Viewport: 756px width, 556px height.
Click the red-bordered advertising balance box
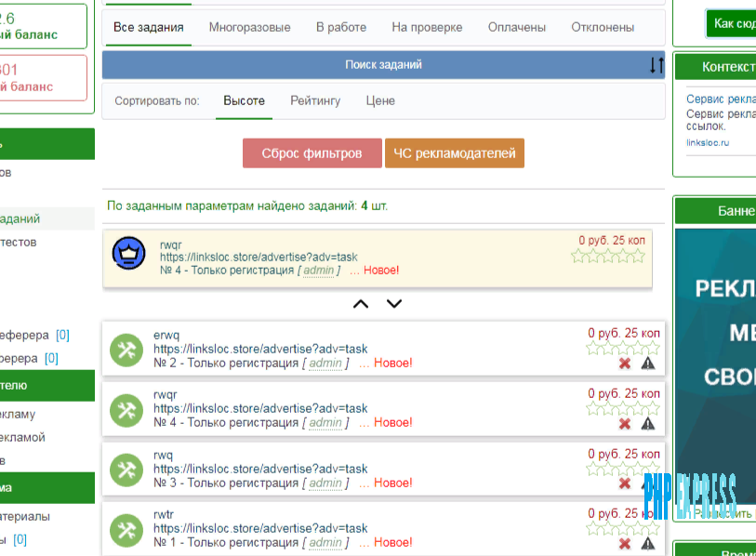point(43,78)
